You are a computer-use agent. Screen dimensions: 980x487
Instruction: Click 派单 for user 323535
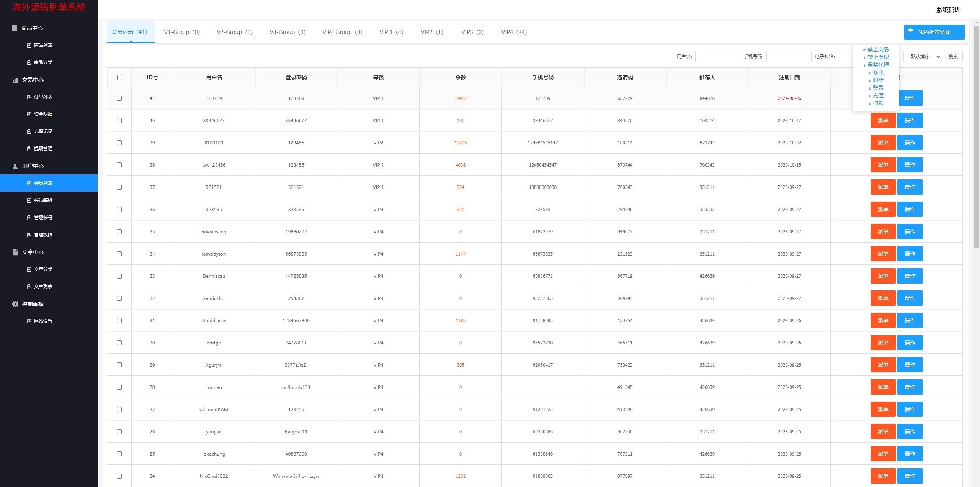point(883,209)
